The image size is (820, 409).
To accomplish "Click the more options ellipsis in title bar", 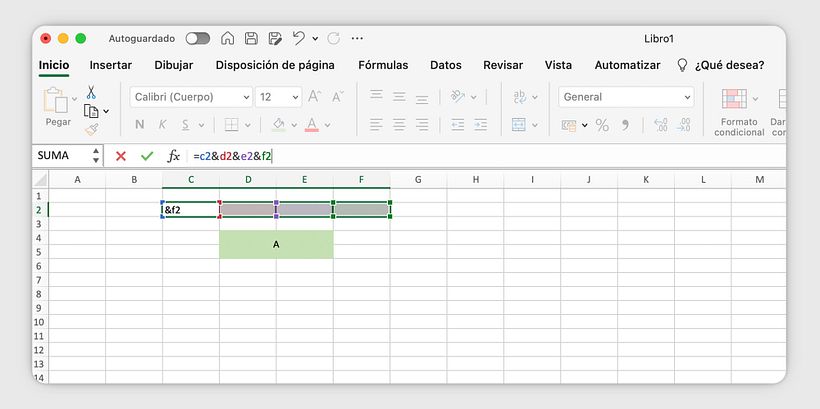I will point(357,38).
